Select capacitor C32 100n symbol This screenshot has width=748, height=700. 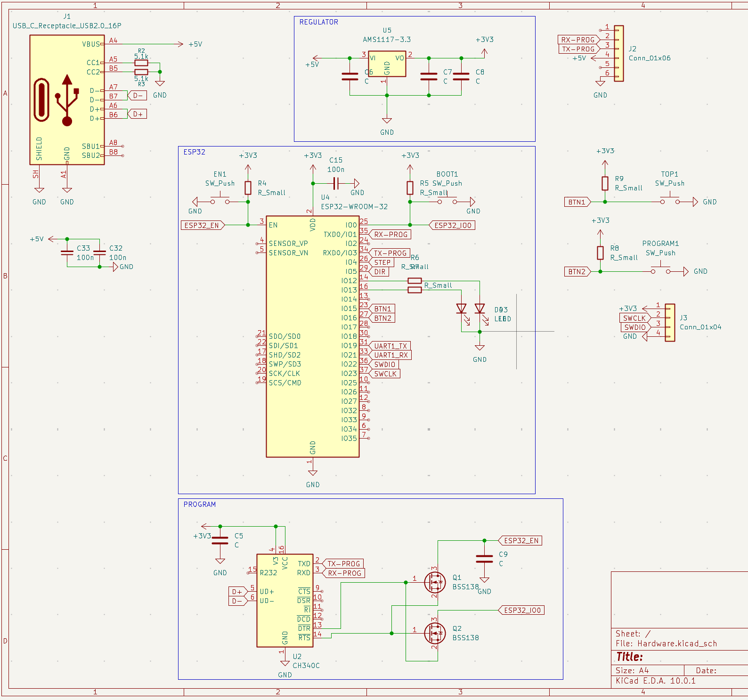[99, 253]
